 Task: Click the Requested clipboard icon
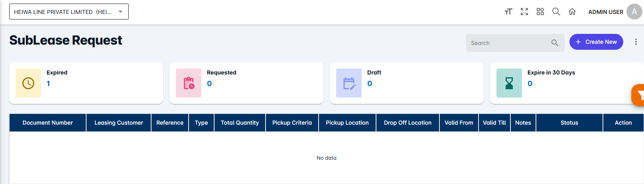[x=189, y=83]
